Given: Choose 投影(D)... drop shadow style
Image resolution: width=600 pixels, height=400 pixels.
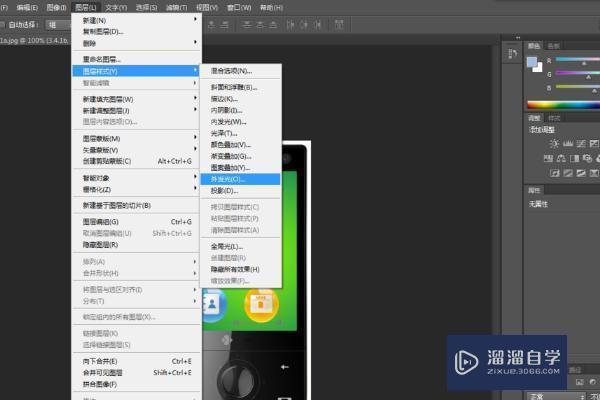Looking at the screenshot, I should [240, 191].
